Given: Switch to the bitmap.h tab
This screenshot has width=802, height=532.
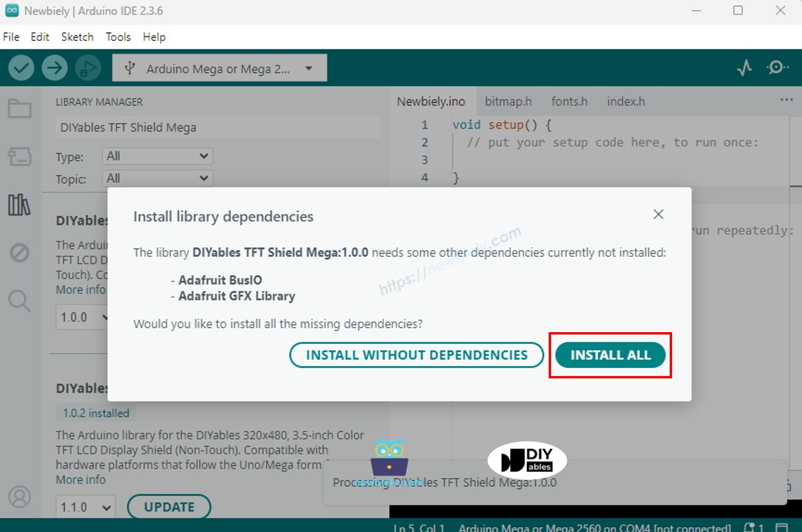Looking at the screenshot, I should coord(509,101).
